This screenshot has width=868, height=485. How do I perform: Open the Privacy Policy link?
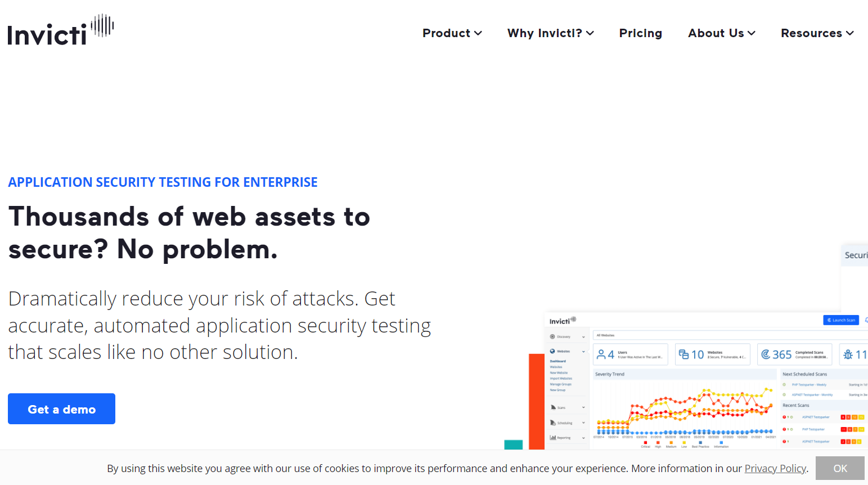[775, 468]
